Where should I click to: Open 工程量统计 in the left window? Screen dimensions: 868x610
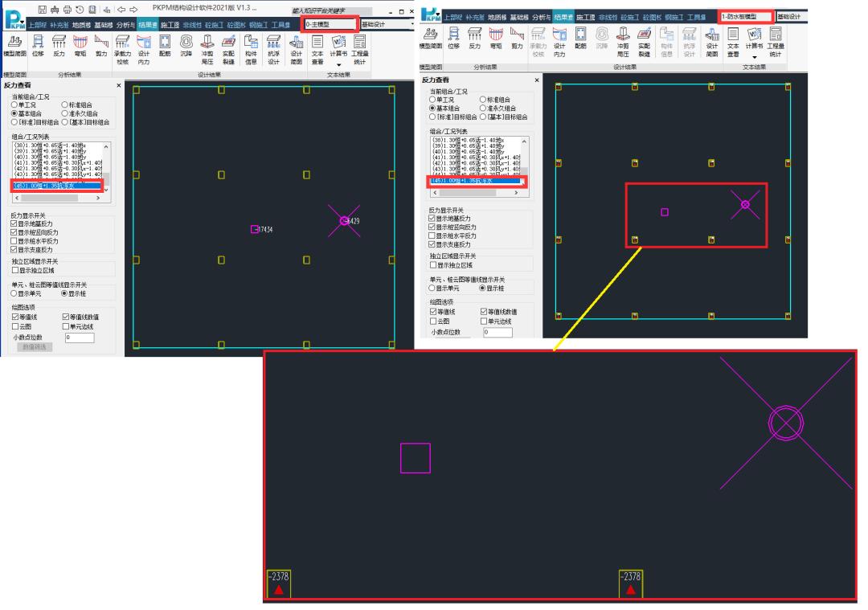point(360,50)
